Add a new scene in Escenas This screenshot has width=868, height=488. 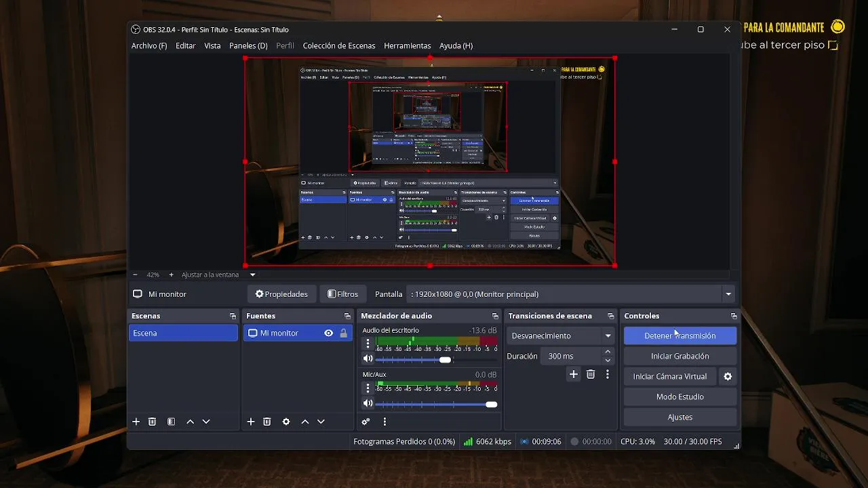[x=136, y=422]
